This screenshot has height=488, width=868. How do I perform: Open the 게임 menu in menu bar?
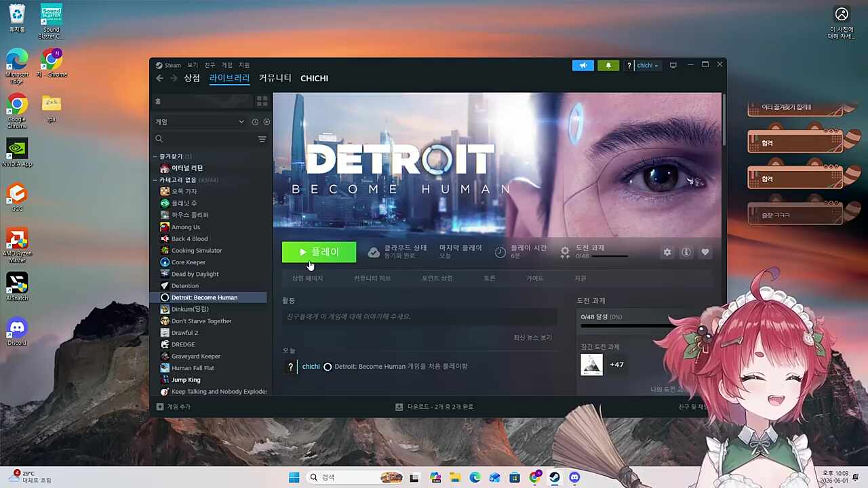(x=227, y=65)
